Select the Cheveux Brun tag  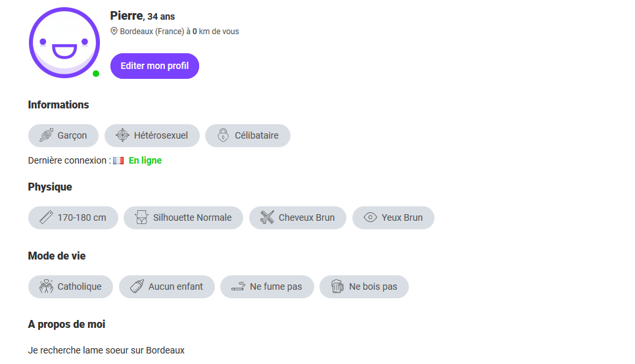pos(298,218)
